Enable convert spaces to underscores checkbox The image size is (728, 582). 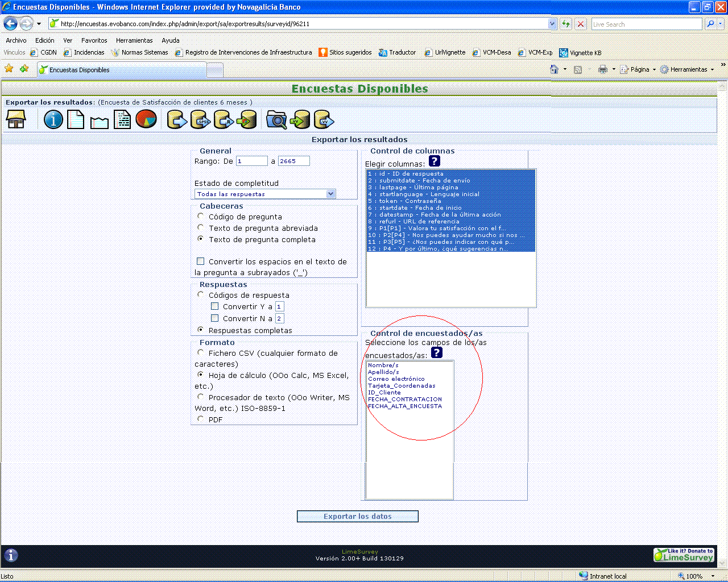[x=200, y=261]
